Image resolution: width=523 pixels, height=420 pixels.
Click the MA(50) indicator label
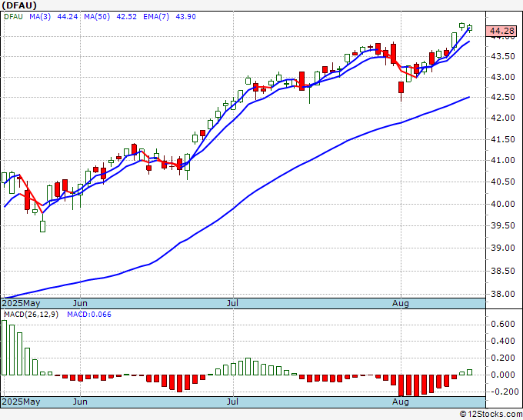point(97,16)
